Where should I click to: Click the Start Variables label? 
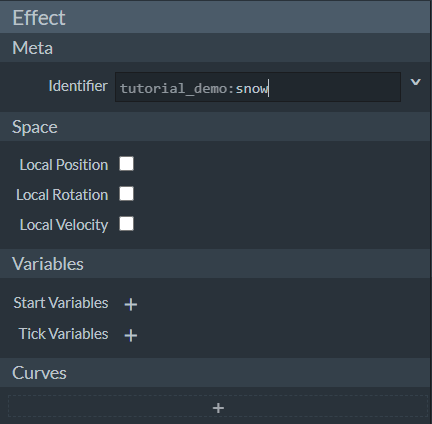coord(61,303)
